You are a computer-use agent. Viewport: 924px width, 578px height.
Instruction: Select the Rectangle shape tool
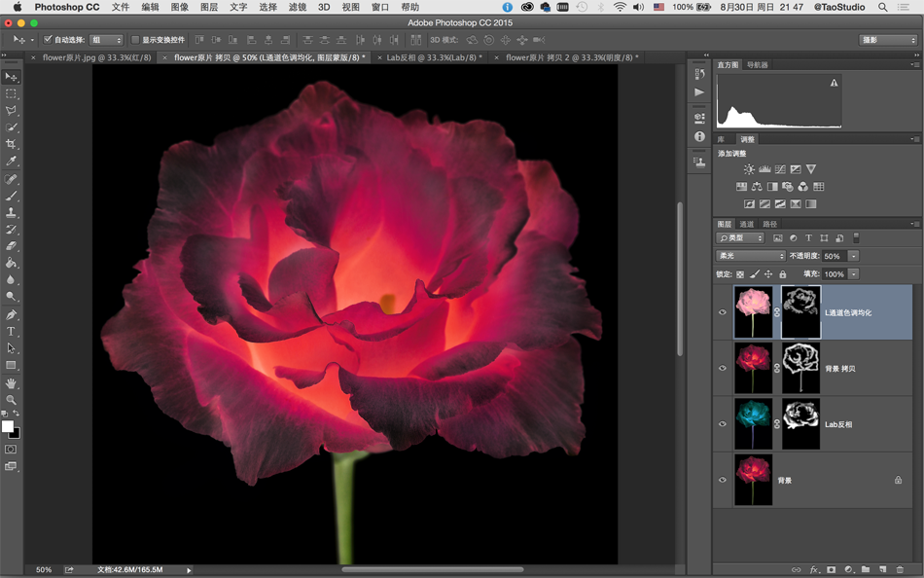(12, 365)
